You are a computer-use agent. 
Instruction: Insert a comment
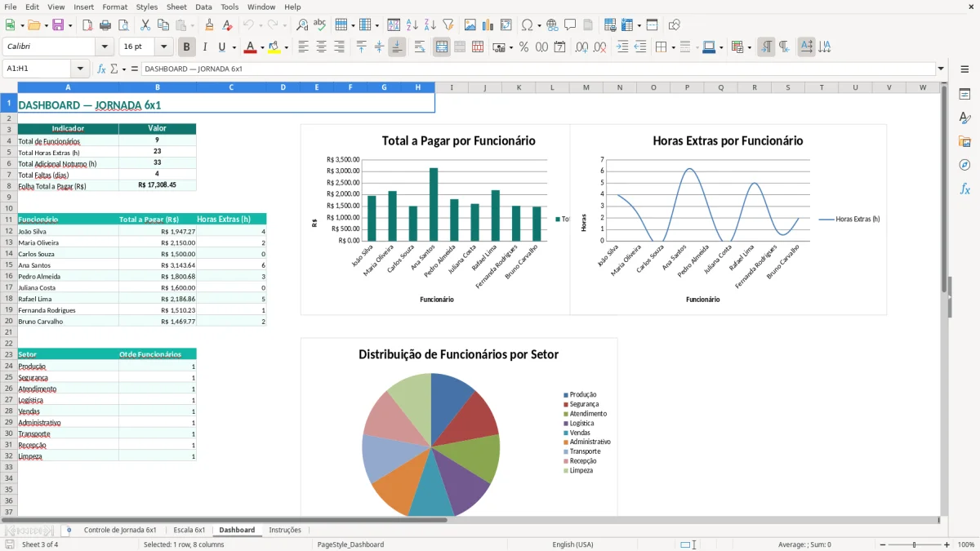[x=569, y=25]
